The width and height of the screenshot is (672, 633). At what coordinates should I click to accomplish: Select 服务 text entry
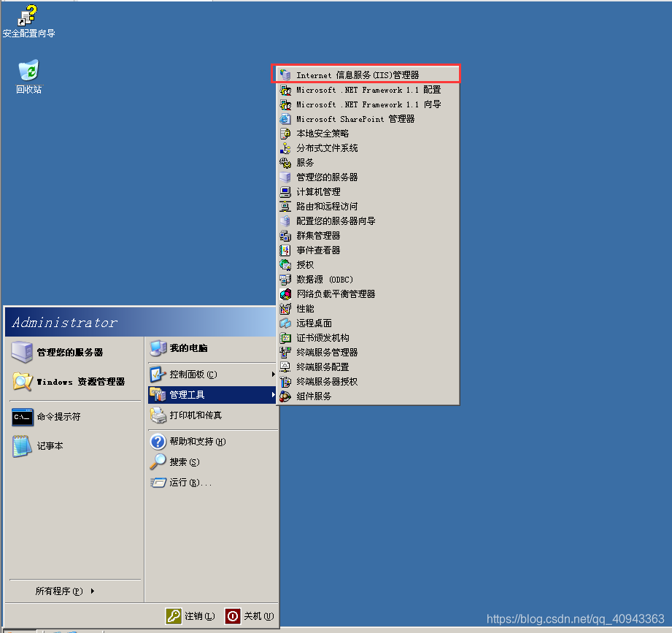[x=305, y=163]
